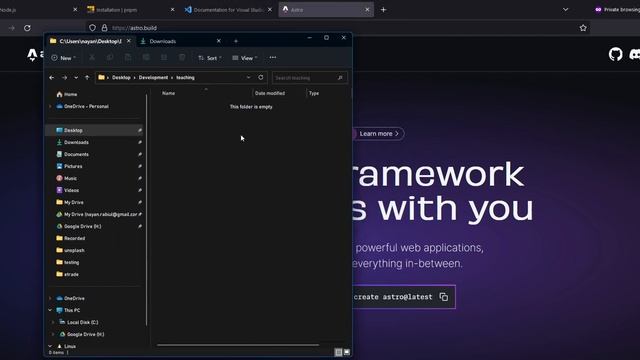The width and height of the screenshot is (640, 360).
Task: Go forward with Explorer forward arrow
Action: tap(64, 78)
